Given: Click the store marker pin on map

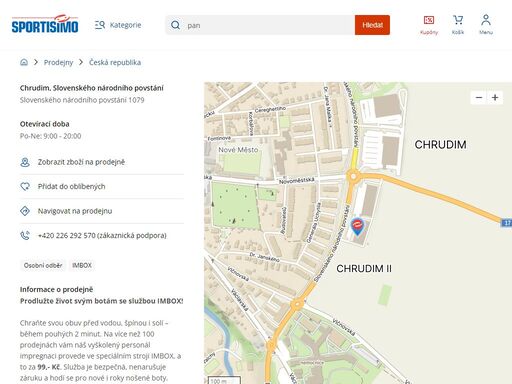Looking at the screenshot, I should tap(357, 226).
